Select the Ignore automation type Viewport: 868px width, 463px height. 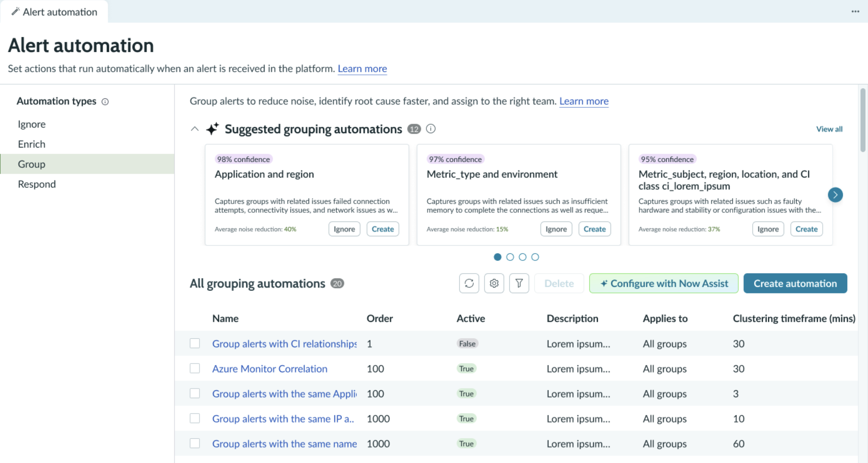coord(87,124)
